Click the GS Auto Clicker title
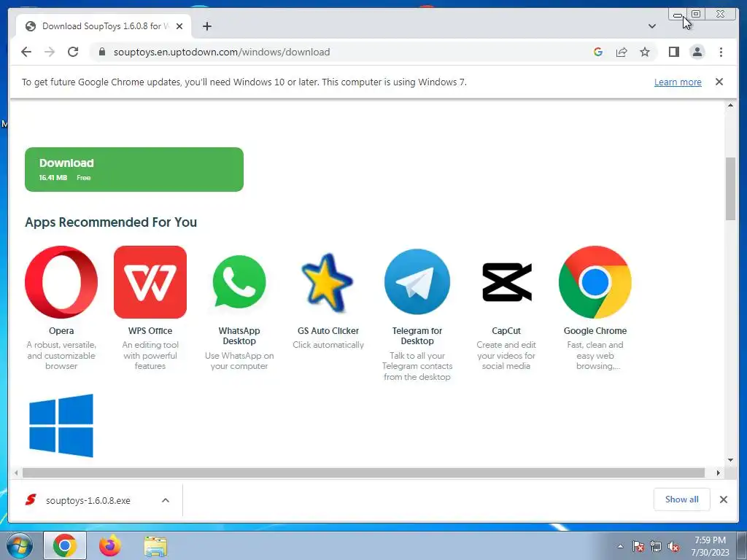Viewport: 747px width, 560px height. click(328, 330)
